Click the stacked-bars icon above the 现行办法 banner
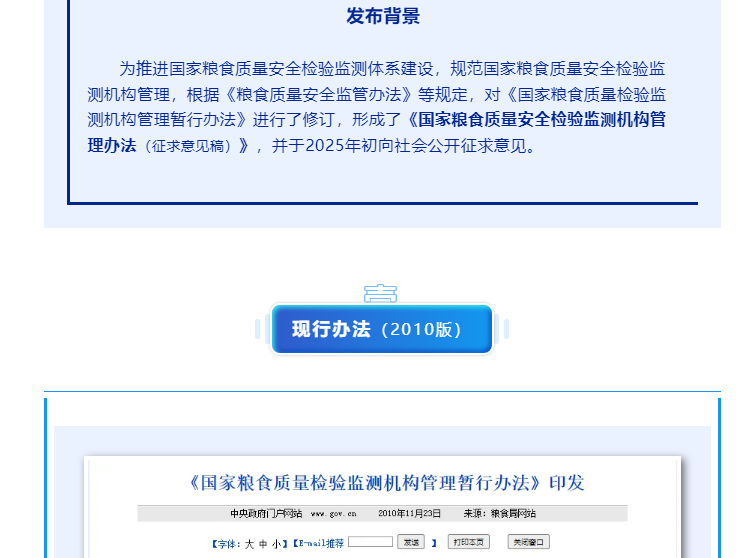 pos(380,293)
